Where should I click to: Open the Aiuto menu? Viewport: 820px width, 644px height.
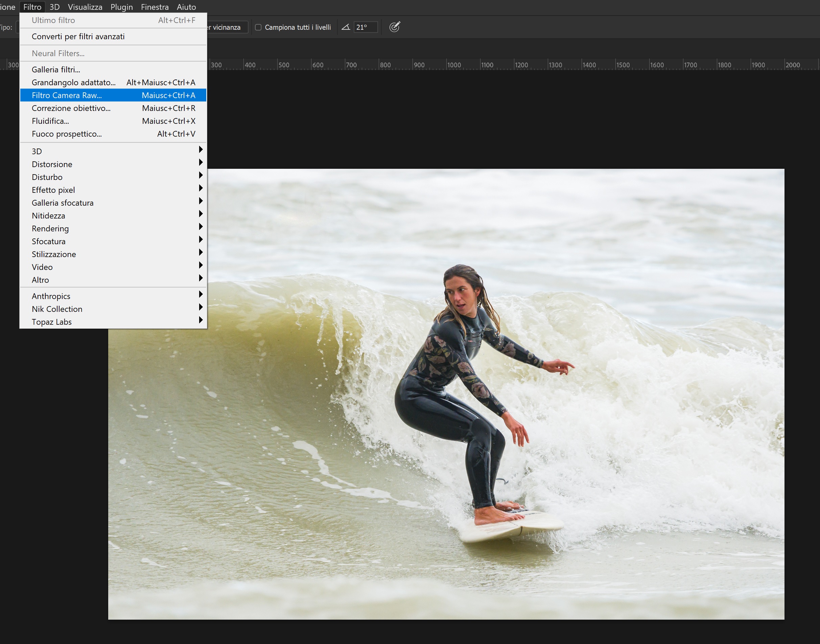pos(186,7)
